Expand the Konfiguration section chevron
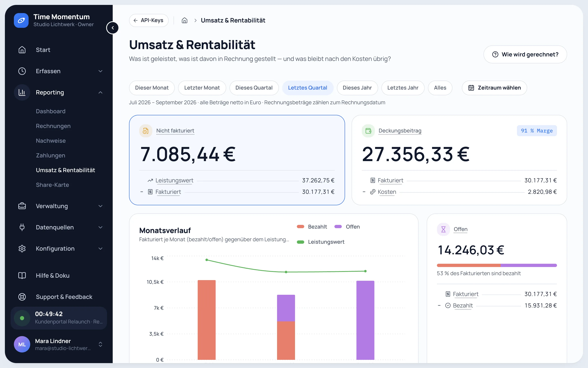The image size is (588, 368). point(100,248)
